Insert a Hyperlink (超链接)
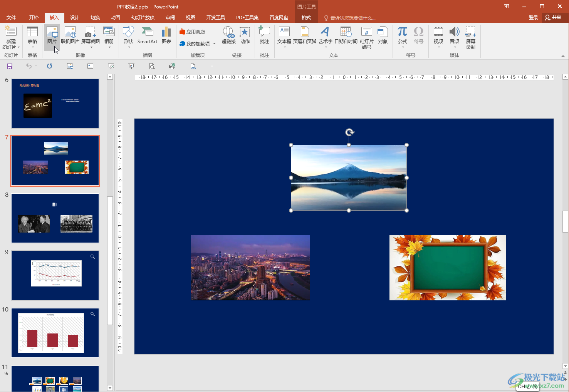The height and width of the screenshot is (392, 569). pyautogui.click(x=229, y=35)
